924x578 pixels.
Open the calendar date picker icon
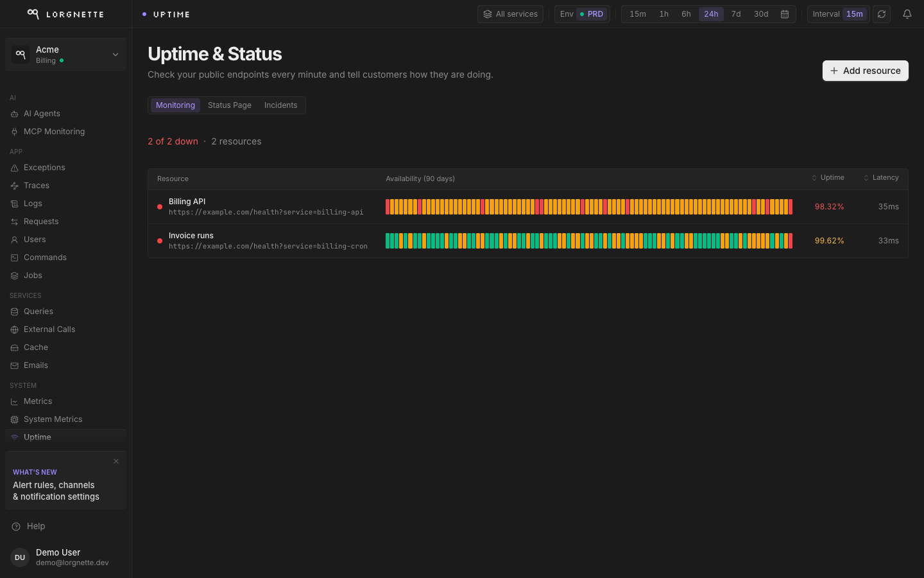tap(785, 14)
